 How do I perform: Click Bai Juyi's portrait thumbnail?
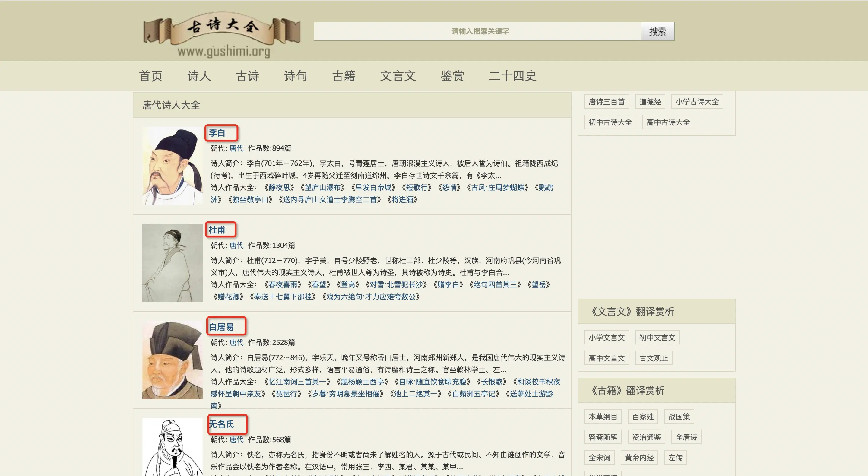pos(172,360)
